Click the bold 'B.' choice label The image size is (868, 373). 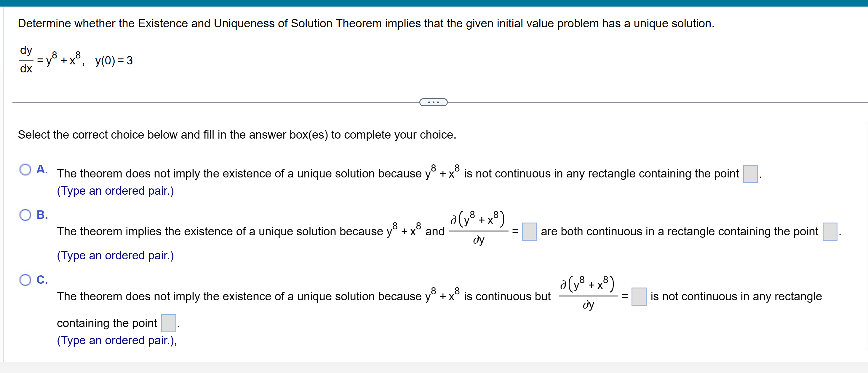[x=42, y=215]
